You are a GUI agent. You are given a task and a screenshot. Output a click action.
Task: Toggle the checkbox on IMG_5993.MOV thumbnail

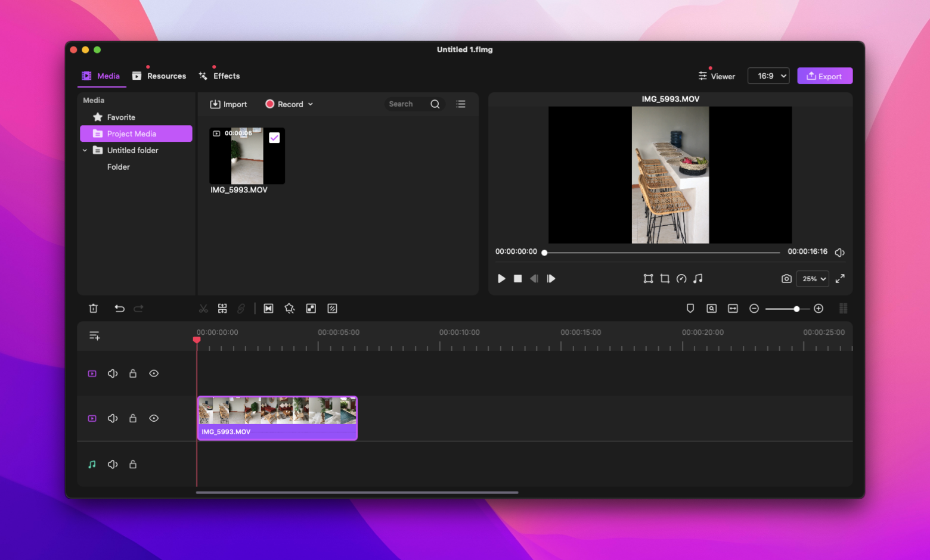tap(274, 138)
